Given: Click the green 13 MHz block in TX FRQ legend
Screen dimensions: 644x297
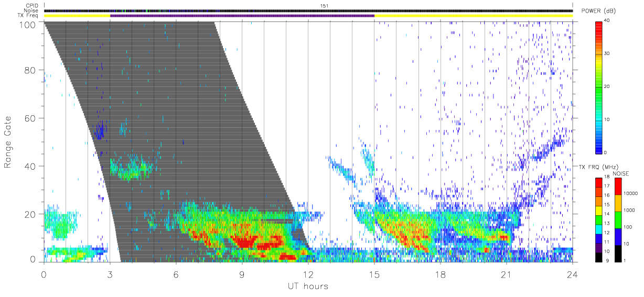Looking at the screenshot, I should (598, 220).
